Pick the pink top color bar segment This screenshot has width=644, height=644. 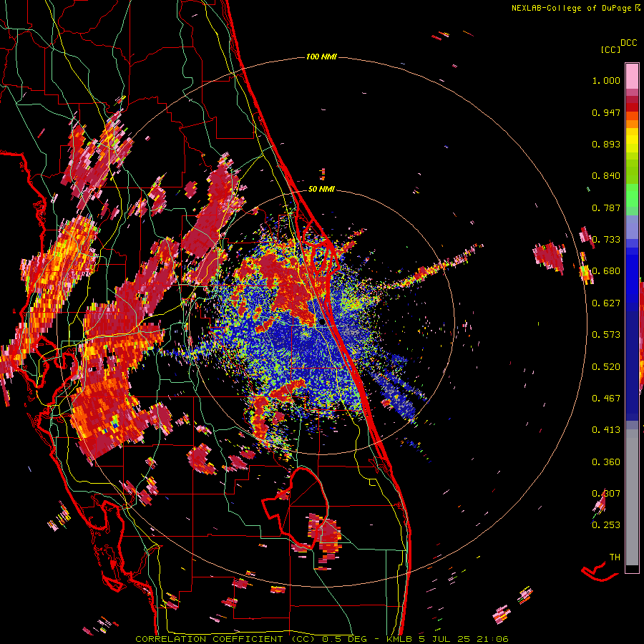tap(632, 76)
